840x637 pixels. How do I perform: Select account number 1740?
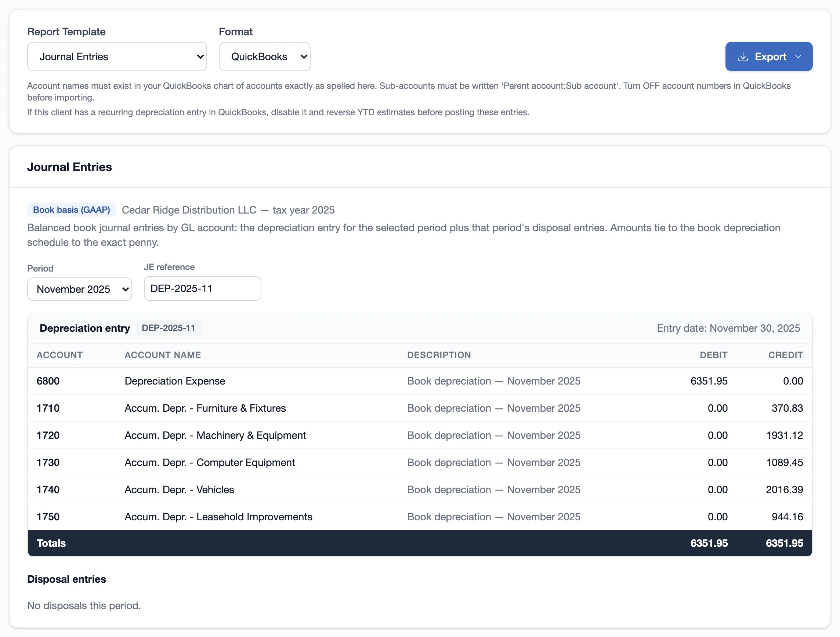click(48, 490)
